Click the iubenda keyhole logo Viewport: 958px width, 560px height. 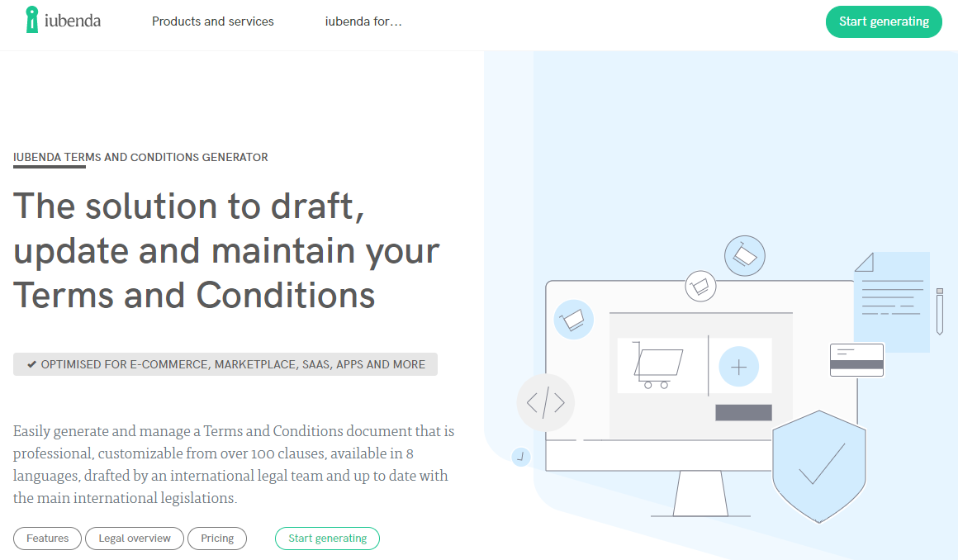(63, 20)
